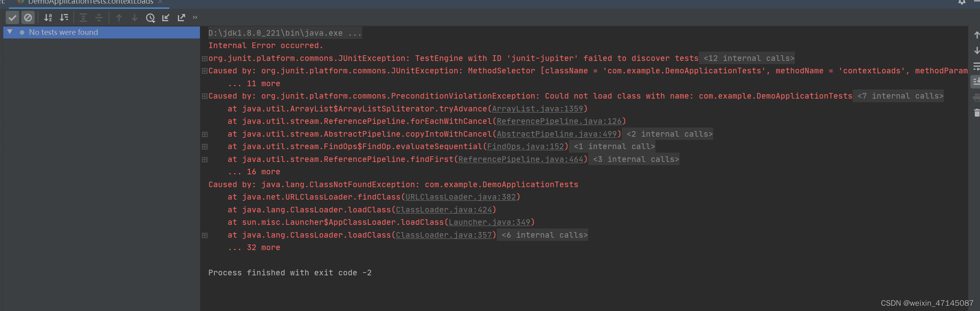Sort tests by duration icon
Image resolution: width=980 pixels, height=311 pixels.
[x=64, y=18]
